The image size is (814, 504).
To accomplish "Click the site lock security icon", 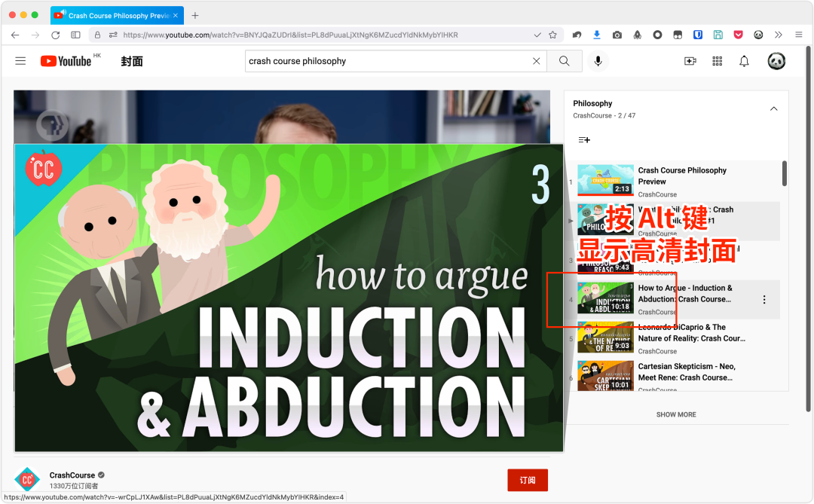I will pos(97,35).
